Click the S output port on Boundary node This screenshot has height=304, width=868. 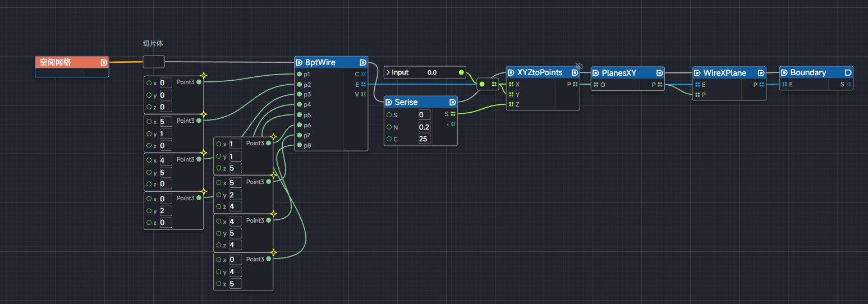848,85
